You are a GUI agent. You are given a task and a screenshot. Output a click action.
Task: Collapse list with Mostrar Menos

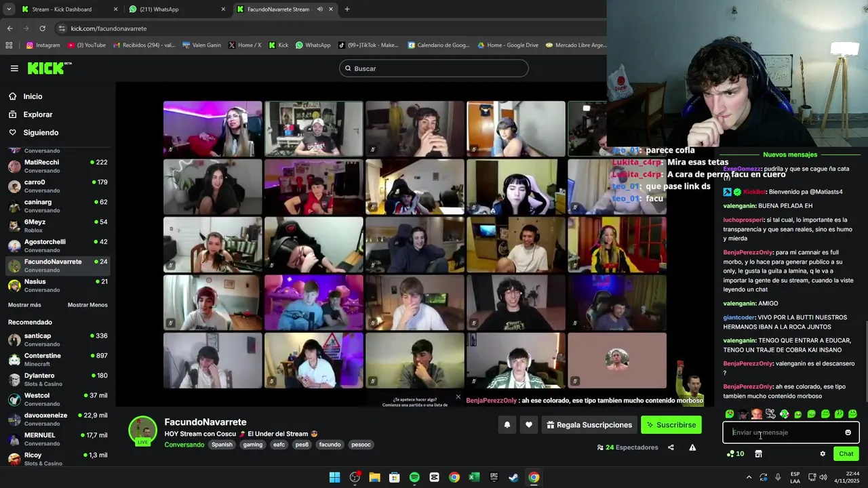(87, 305)
